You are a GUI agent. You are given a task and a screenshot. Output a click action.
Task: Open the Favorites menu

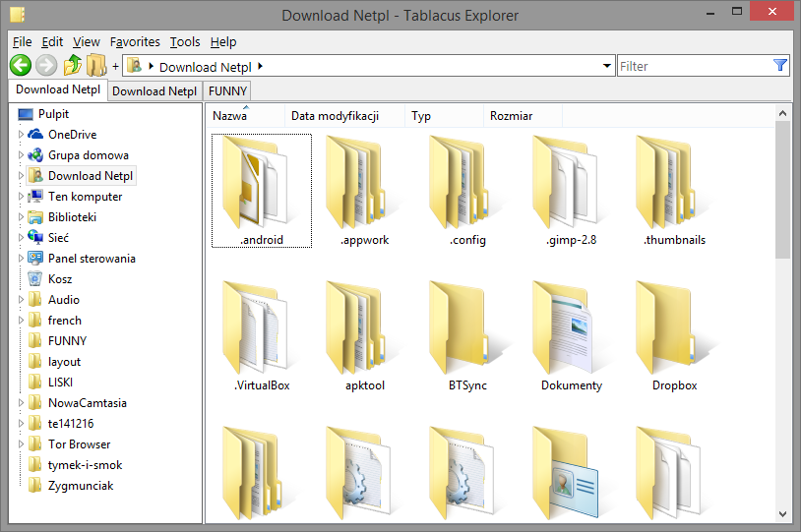(135, 42)
